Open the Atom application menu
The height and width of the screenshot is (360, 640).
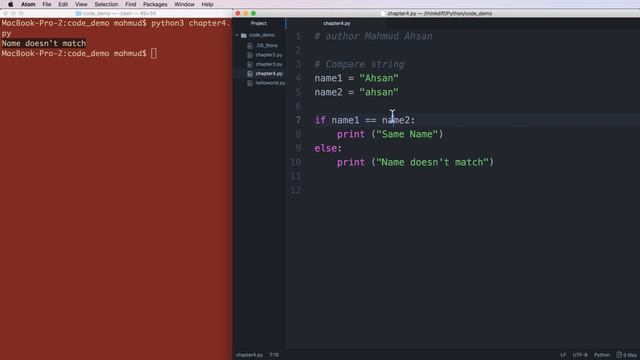[x=28, y=4]
